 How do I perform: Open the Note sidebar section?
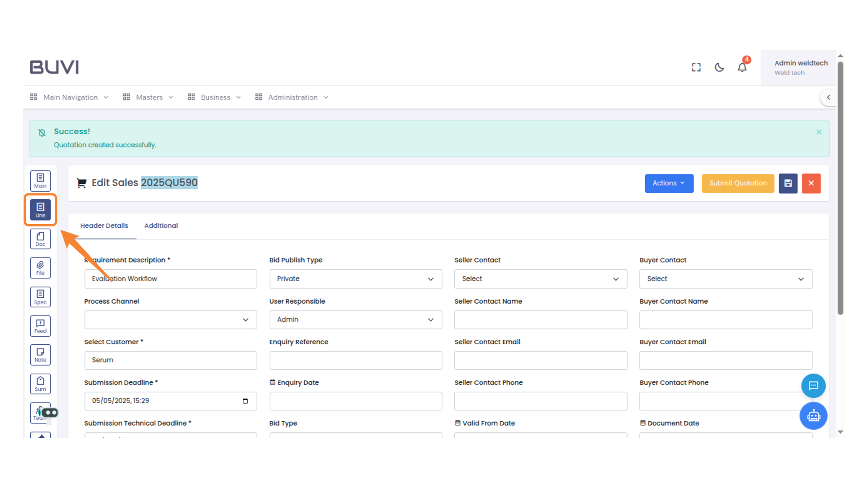[x=40, y=355]
